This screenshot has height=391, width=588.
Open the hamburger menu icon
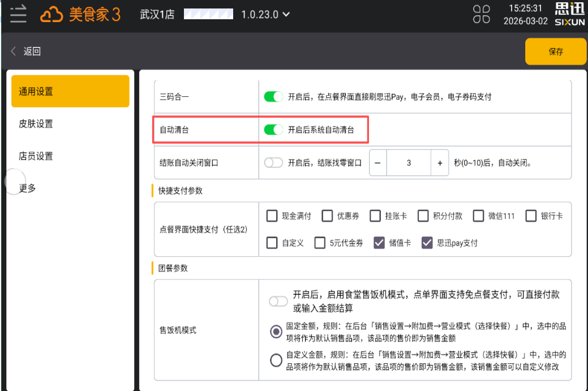coord(18,14)
